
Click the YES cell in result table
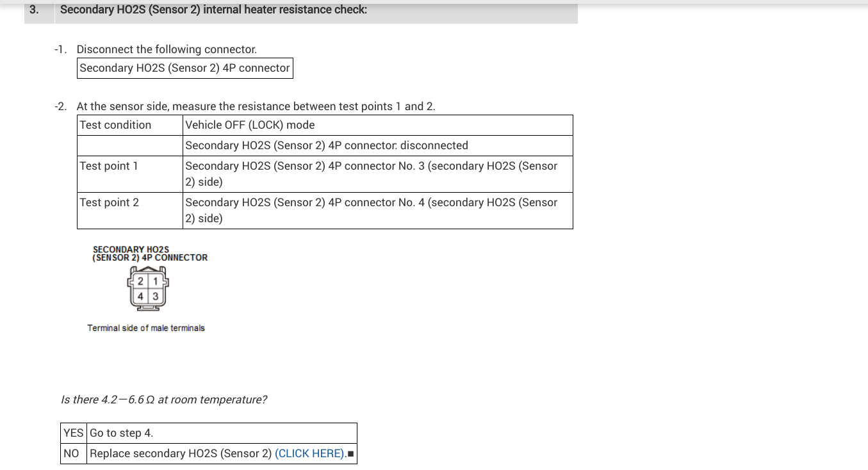(x=74, y=433)
